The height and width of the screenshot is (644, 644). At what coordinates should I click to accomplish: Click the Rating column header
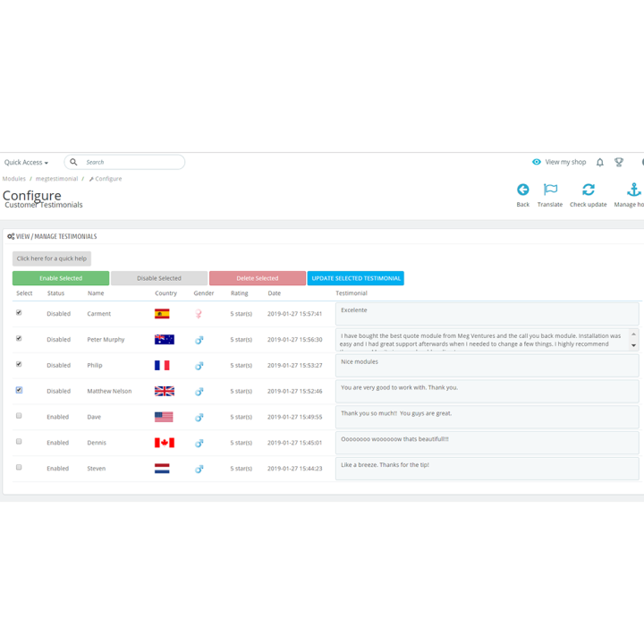pyautogui.click(x=240, y=293)
